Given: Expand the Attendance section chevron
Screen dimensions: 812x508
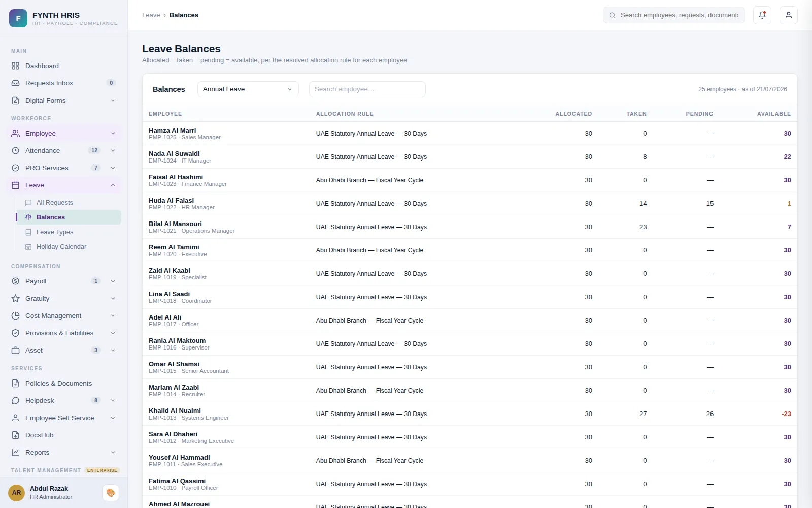Looking at the screenshot, I should (x=113, y=151).
